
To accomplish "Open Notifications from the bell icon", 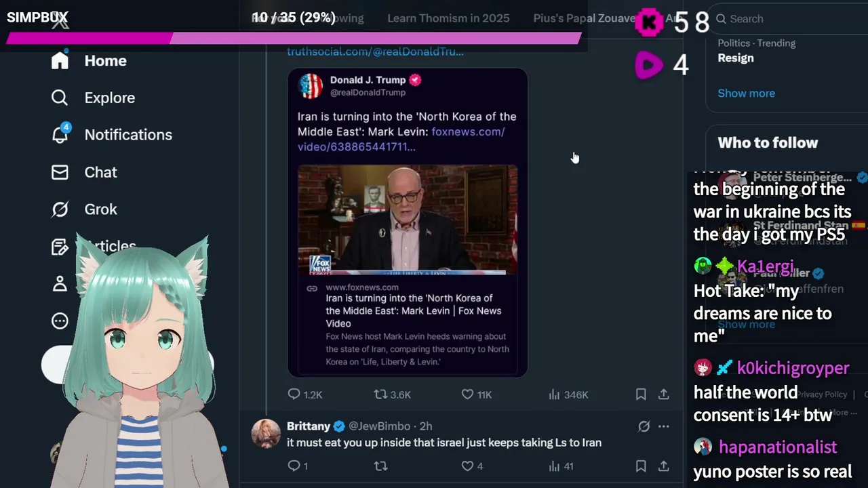I will (x=60, y=134).
